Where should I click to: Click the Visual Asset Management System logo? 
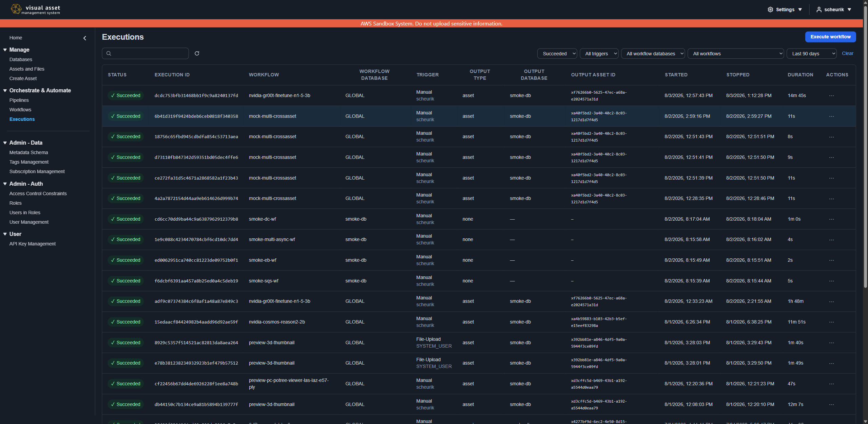click(x=35, y=9)
